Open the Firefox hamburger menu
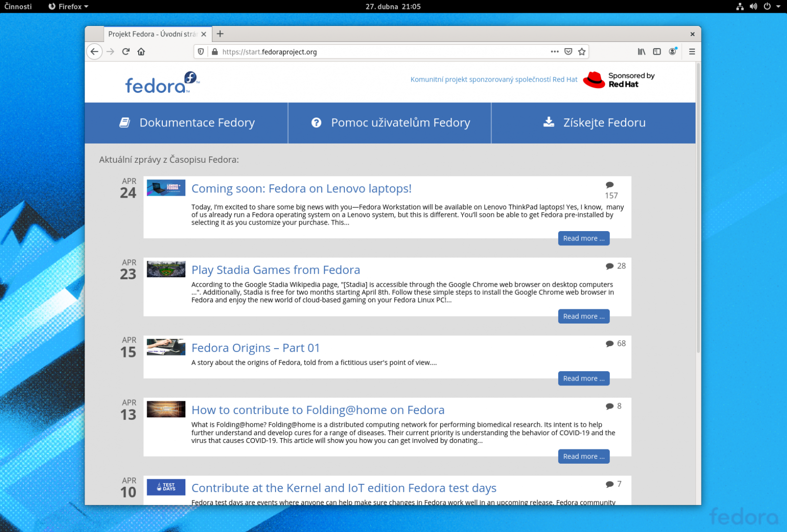The height and width of the screenshot is (532, 787). [x=692, y=52]
